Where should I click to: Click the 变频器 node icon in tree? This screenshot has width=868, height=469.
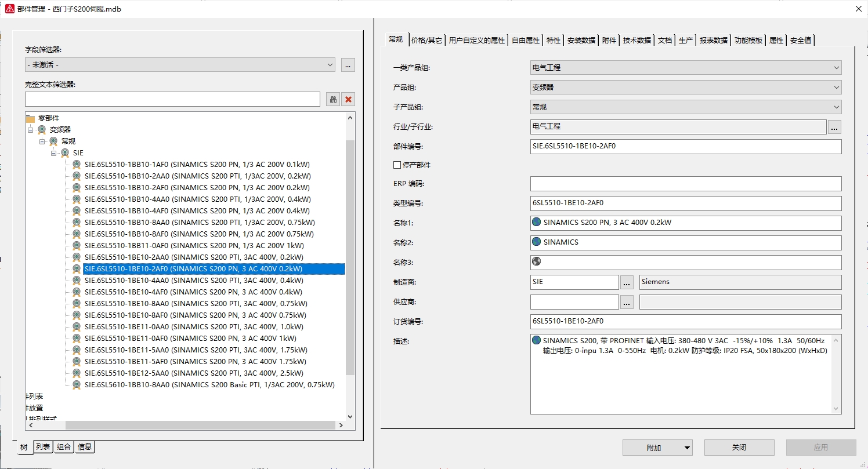coord(42,130)
